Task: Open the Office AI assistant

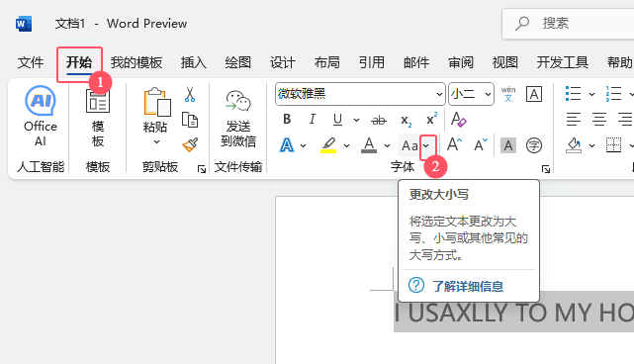Action: 40,117
